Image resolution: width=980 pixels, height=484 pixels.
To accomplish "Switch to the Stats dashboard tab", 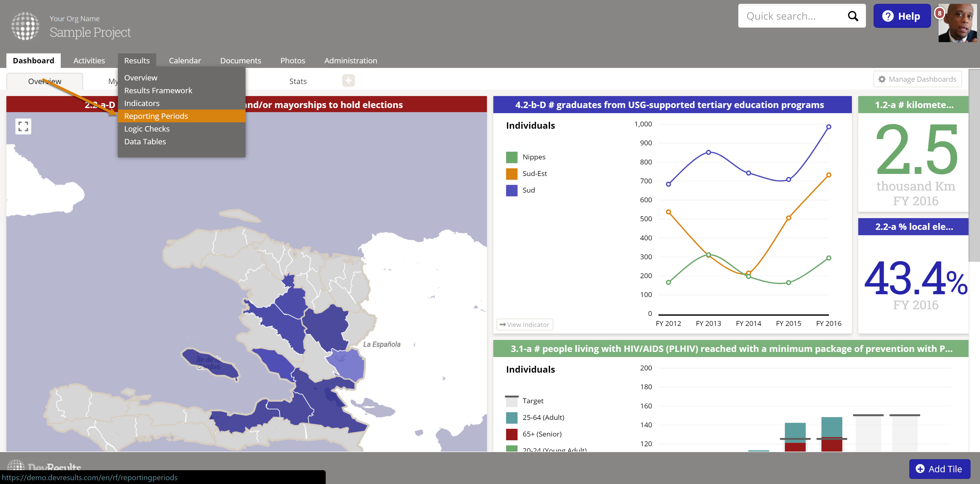I will tap(298, 81).
